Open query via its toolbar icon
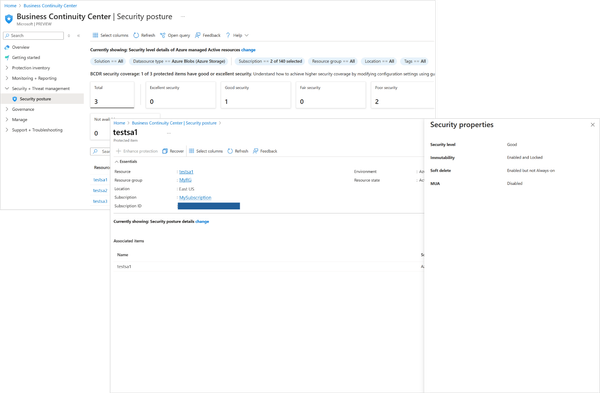This screenshot has height=393, width=600. click(163, 35)
